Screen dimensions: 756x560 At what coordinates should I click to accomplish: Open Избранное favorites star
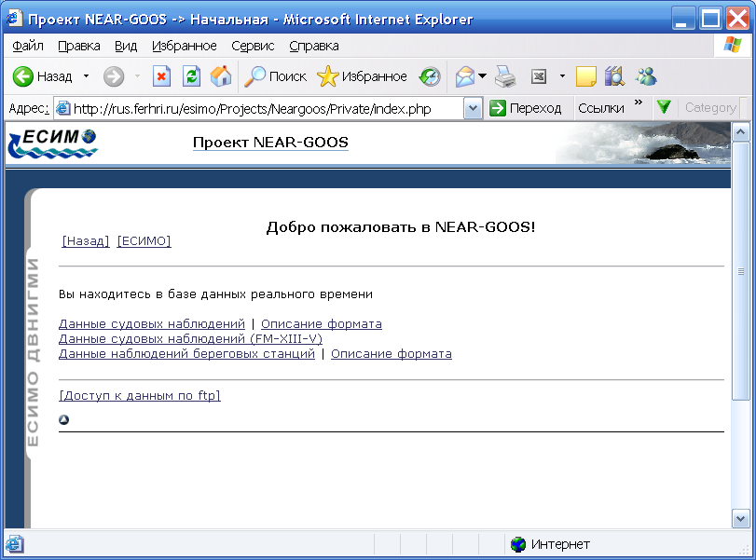point(328,76)
